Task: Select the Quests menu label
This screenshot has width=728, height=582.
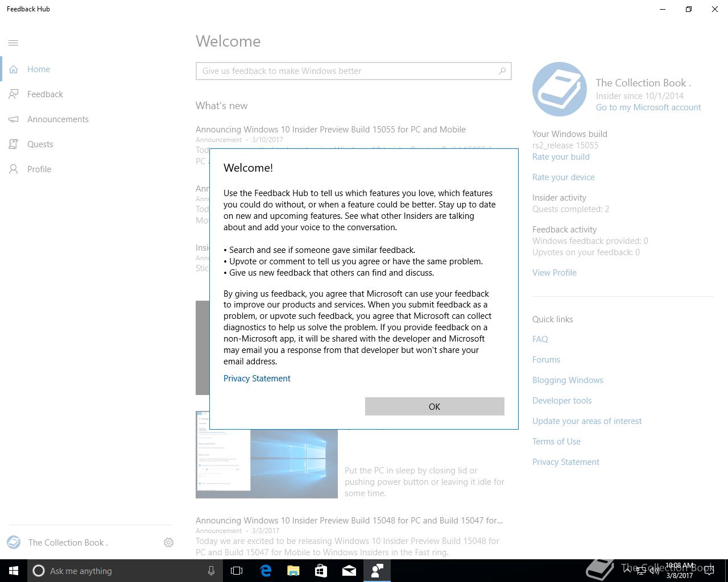Action: tap(40, 144)
